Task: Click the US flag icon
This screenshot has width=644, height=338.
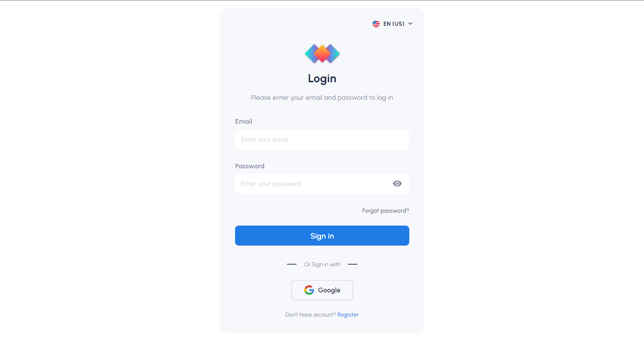Action: 376,24
